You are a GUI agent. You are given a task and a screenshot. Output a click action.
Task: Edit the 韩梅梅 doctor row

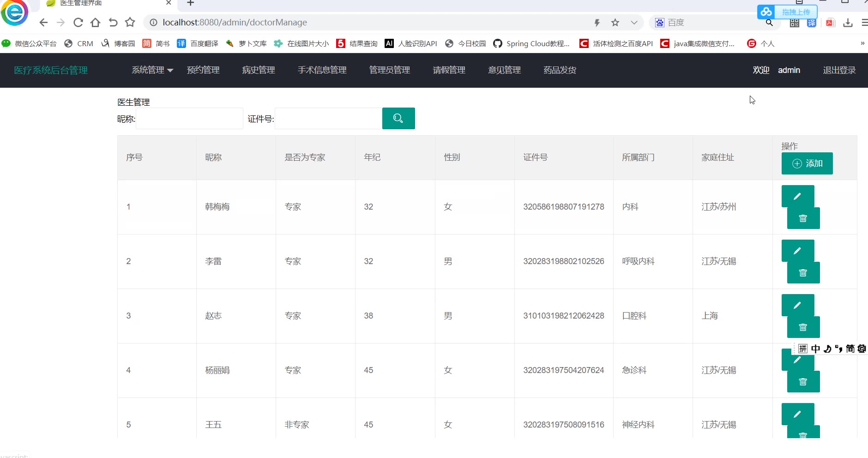point(797,197)
